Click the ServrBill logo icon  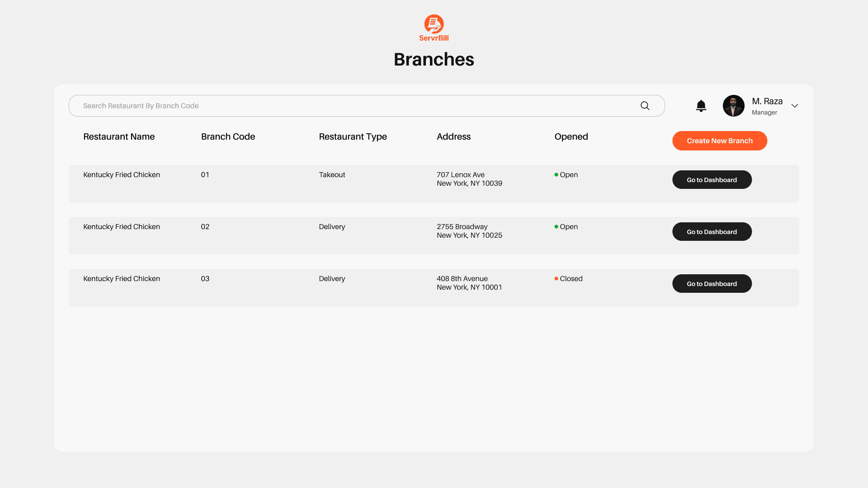point(434,24)
